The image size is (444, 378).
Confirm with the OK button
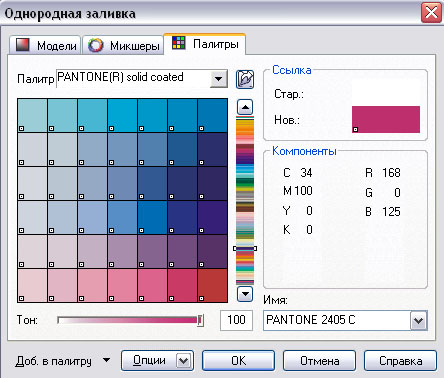click(x=238, y=360)
